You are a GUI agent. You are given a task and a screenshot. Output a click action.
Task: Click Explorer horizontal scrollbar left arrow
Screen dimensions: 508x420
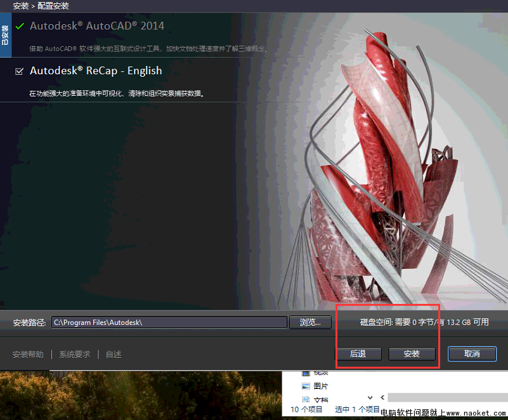382,397
